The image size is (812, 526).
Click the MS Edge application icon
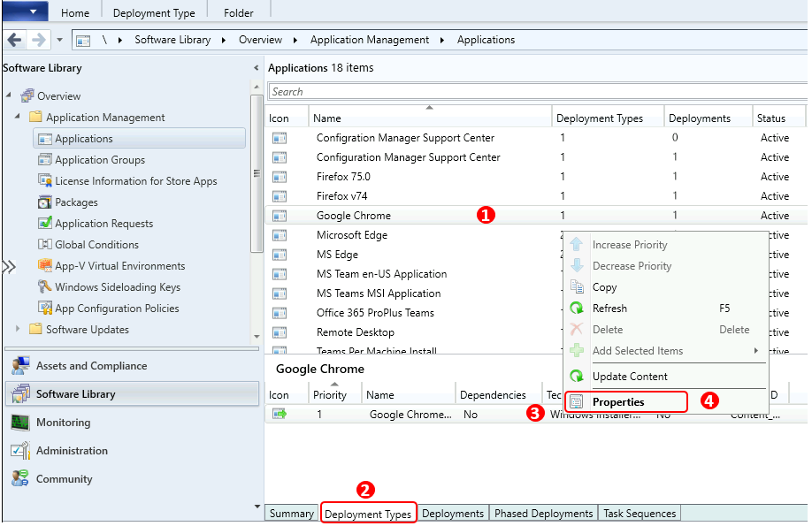pos(280,255)
